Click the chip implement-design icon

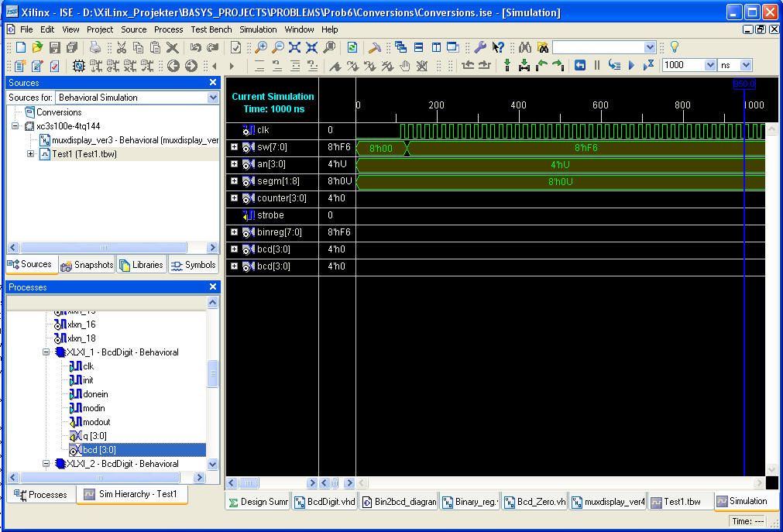click(x=78, y=66)
